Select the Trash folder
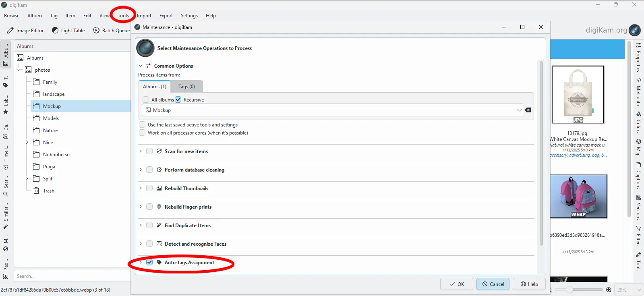Image resolution: width=644 pixels, height=296 pixels. (48, 191)
